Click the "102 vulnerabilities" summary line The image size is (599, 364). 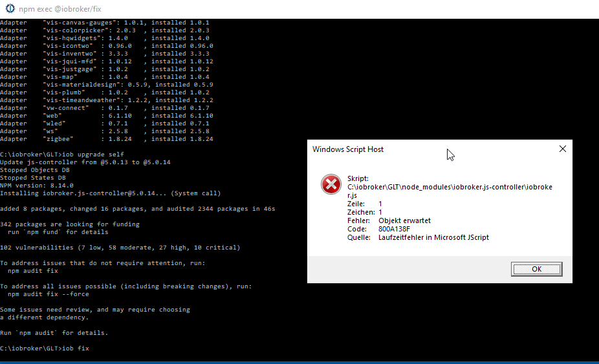pos(120,248)
